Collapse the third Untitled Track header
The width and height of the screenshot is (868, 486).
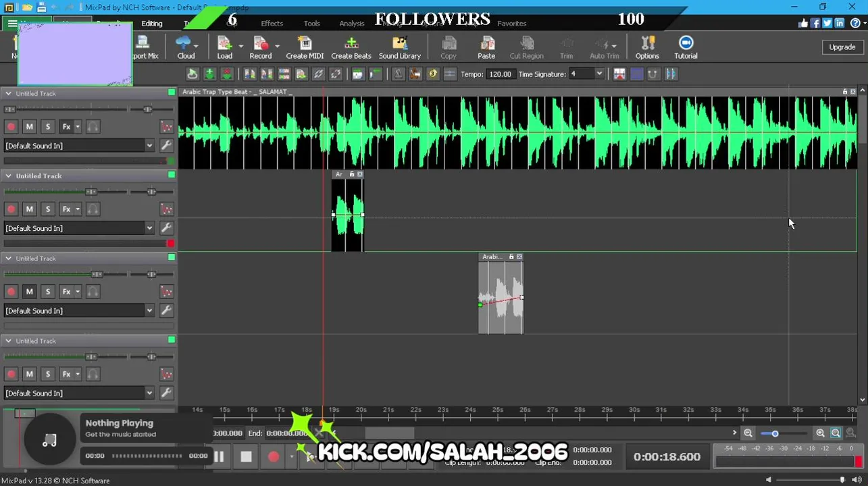(x=8, y=259)
